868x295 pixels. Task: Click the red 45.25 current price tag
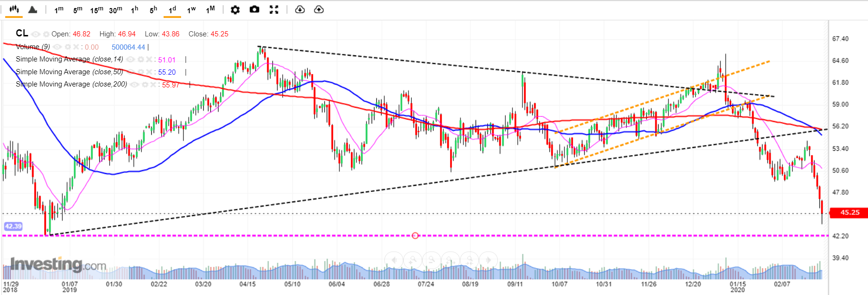pos(849,213)
